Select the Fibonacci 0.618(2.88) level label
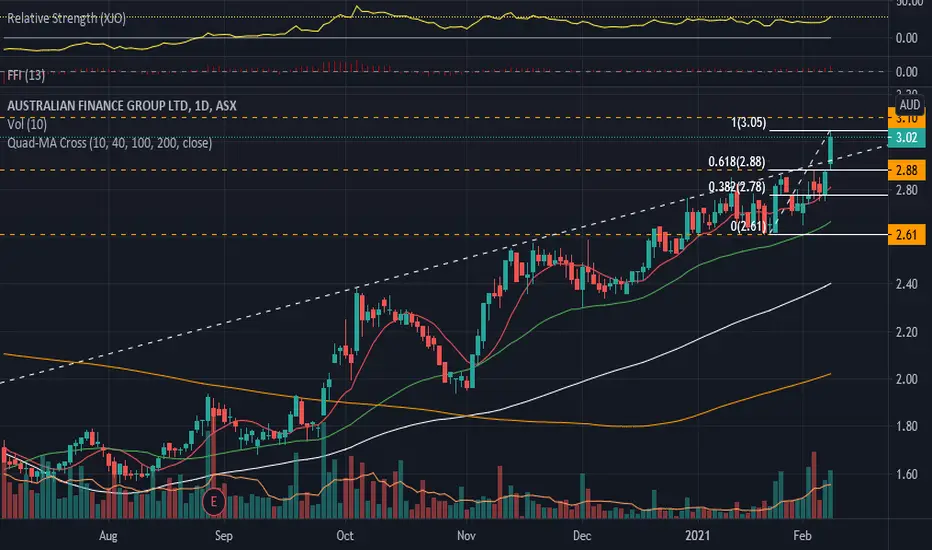Screen dimensions: 932x550 pyautogui.click(x=736, y=162)
